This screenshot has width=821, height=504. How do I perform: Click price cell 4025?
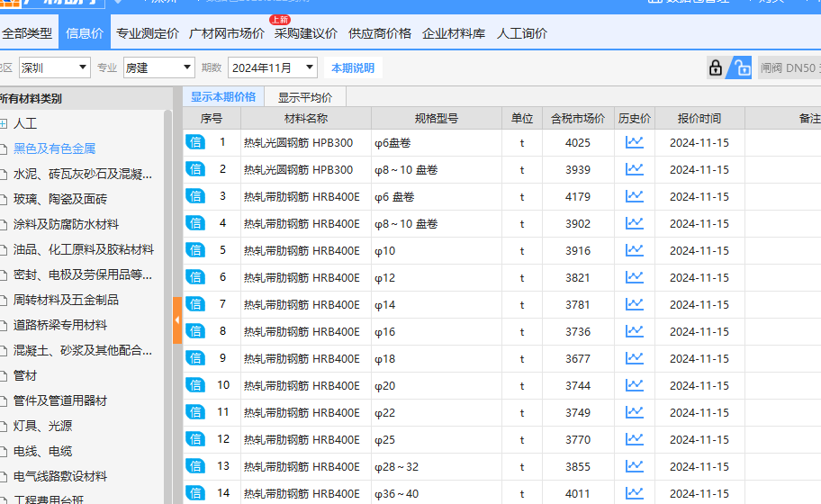point(578,142)
